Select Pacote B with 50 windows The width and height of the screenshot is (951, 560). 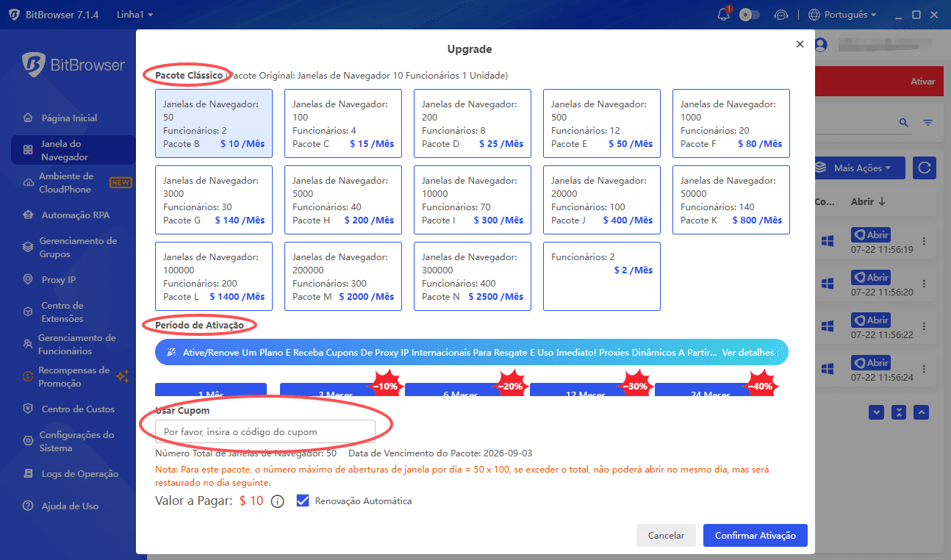[x=214, y=123]
